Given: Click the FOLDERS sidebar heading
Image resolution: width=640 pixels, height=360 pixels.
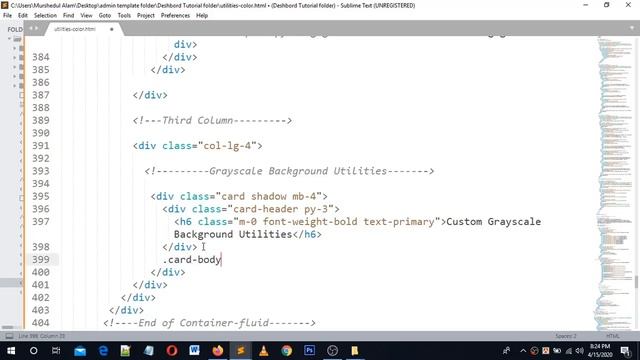Looking at the screenshot, I should pos(15,29).
